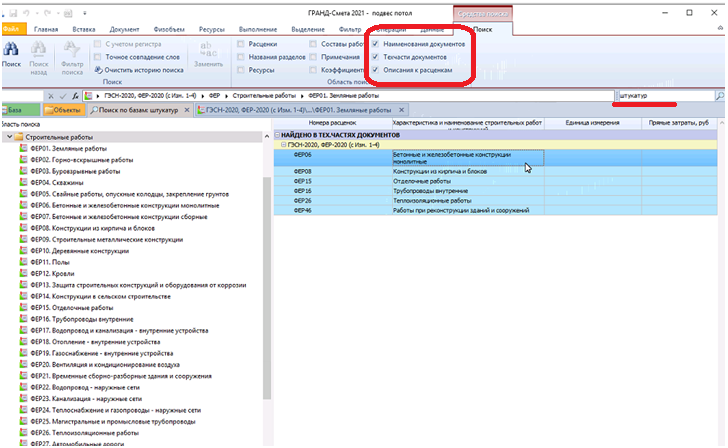Enable the Расценки search area checkbox
Viewport: 728px width, 448px height.
coord(240,44)
